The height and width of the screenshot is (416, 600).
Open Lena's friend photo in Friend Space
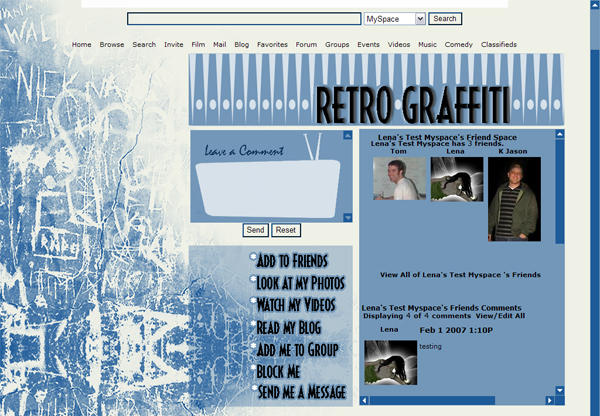457,179
